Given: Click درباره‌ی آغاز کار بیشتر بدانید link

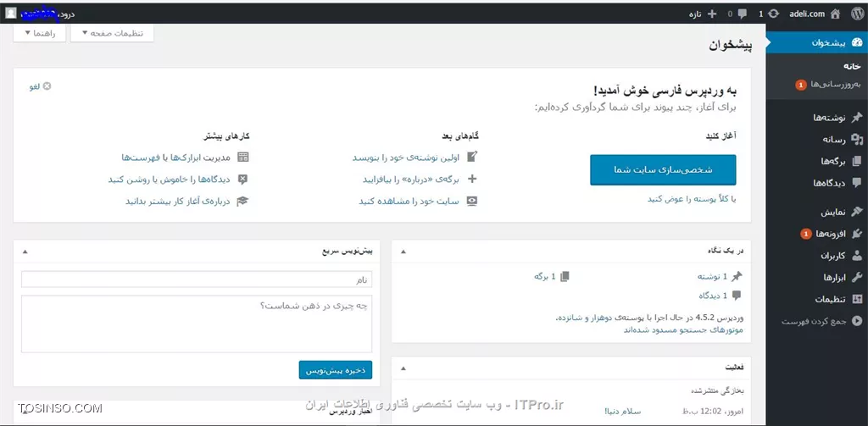Looking at the screenshot, I should (177, 202).
